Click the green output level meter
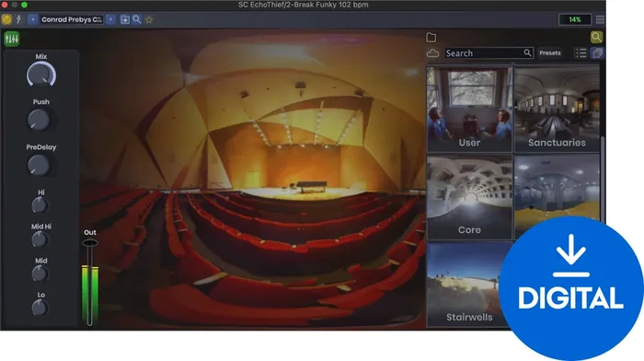The height and width of the screenshot is (361, 644). click(90, 296)
